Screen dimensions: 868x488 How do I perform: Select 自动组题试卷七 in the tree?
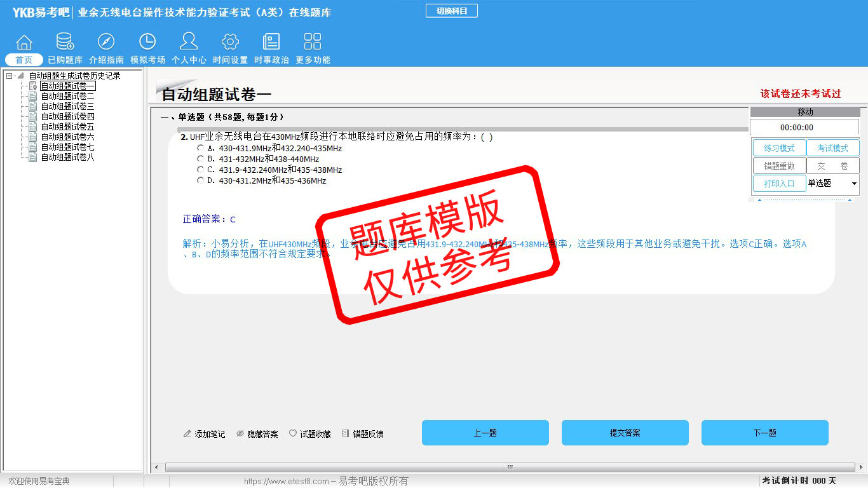click(68, 147)
